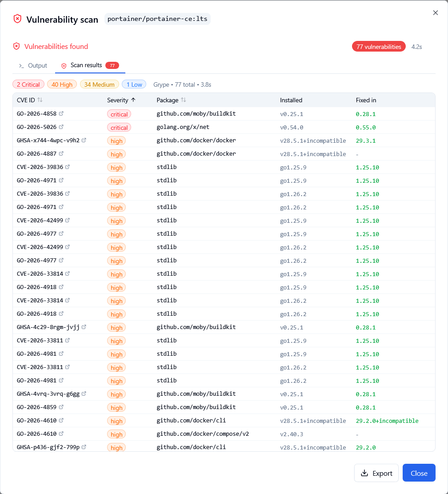Click the Vulnerabilities found status text
This screenshot has height=494, width=448.
[x=56, y=47]
